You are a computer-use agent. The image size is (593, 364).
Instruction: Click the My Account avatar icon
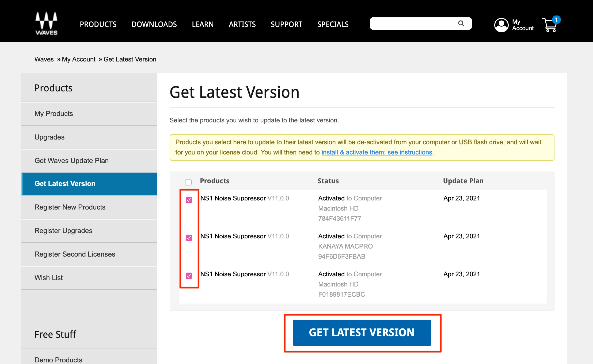click(x=501, y=25)
